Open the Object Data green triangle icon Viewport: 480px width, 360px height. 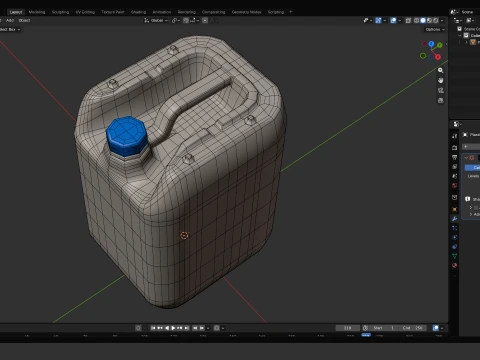click(455, 256)
